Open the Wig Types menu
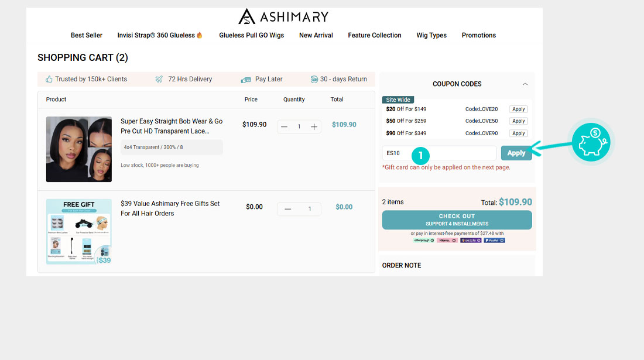 [431, 35]
